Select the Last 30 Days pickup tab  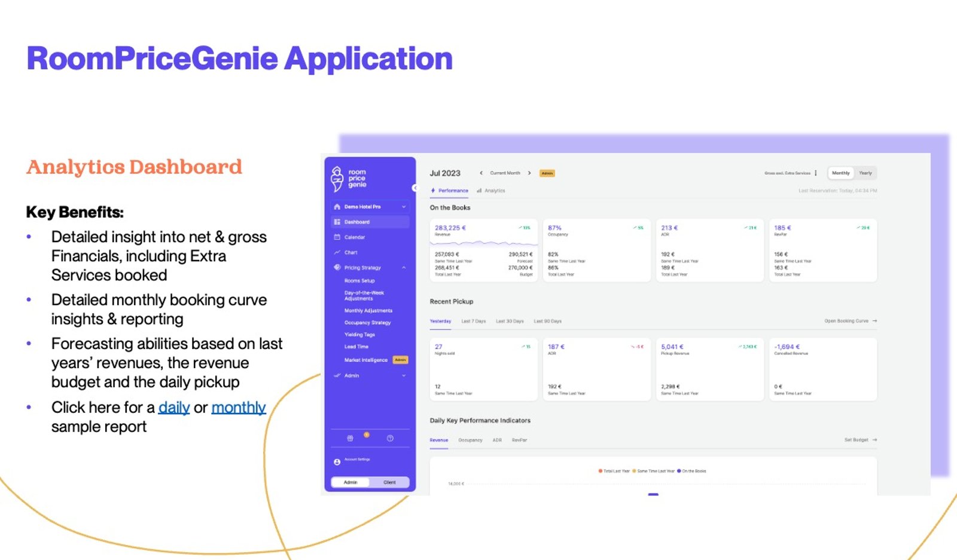[x=510, y=321]
